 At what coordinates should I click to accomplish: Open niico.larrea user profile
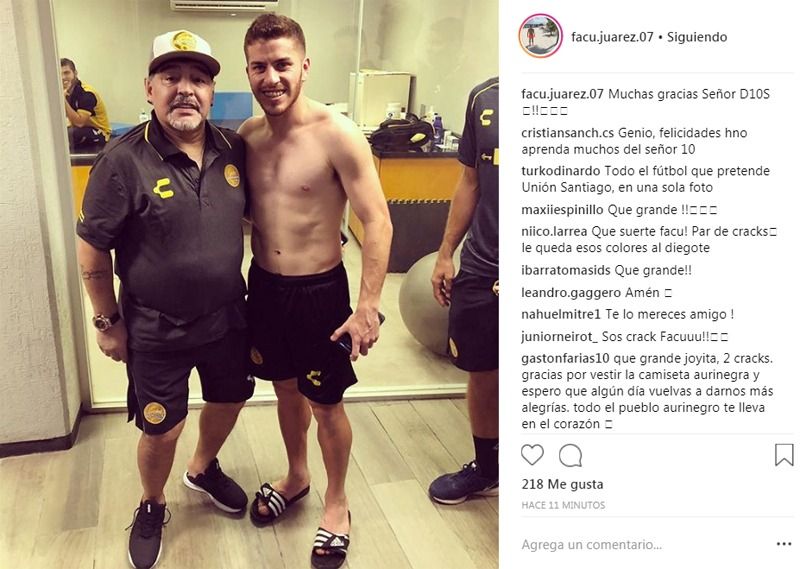(555, 232)
